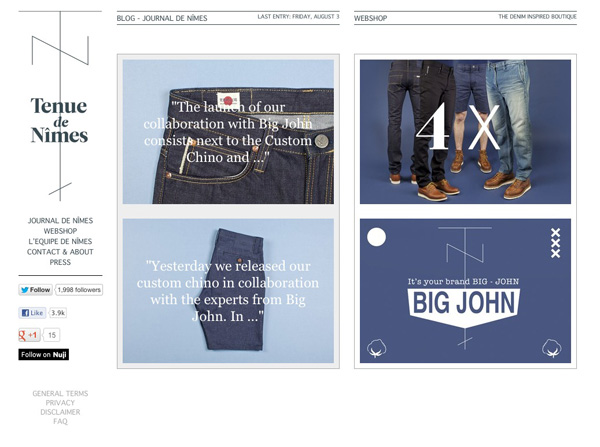
Task: Open the custom chino blog post
Action: [228, 291]
